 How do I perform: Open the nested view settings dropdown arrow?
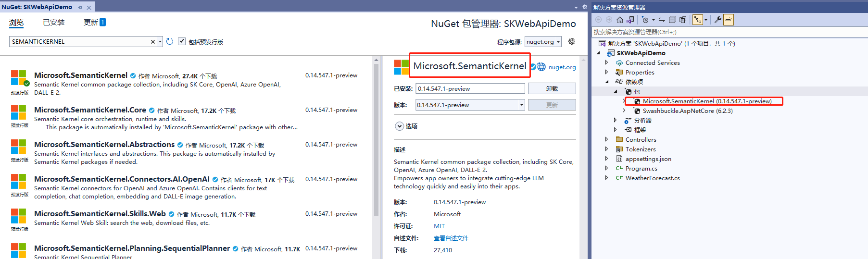706,20
